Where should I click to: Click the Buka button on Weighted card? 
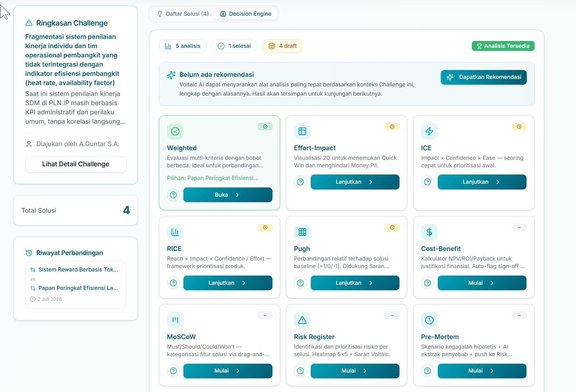(x=228, y=195)
